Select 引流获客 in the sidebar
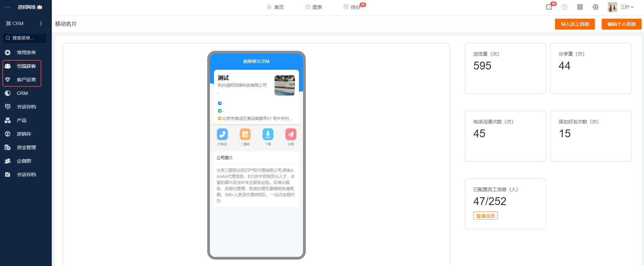Image resolution: width=644 pixels, height=266 pixels. 26,66
